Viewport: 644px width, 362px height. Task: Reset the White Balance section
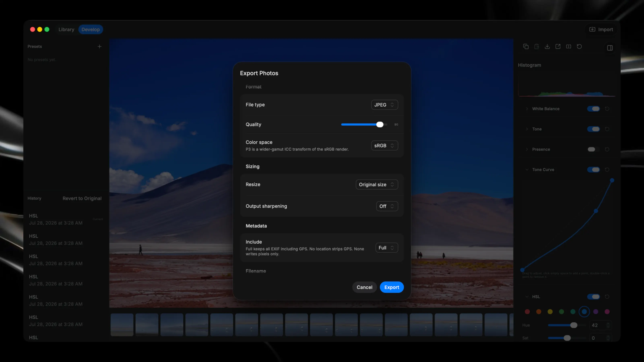point(607,109)
